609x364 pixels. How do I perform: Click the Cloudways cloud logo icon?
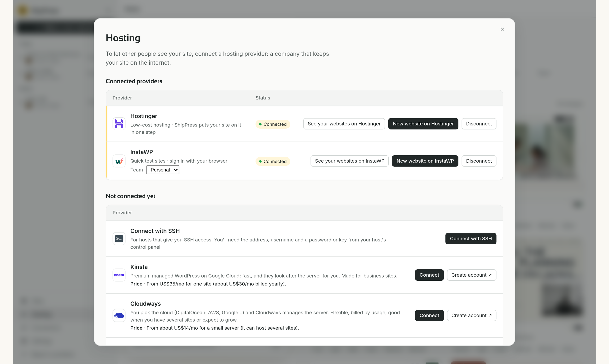pos(119,315)
